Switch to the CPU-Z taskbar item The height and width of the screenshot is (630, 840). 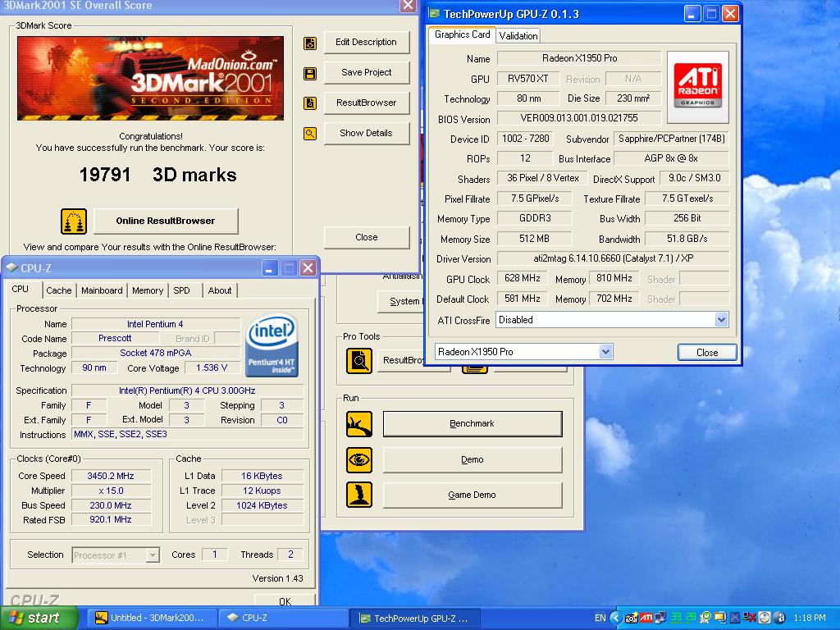click(282, 618)
